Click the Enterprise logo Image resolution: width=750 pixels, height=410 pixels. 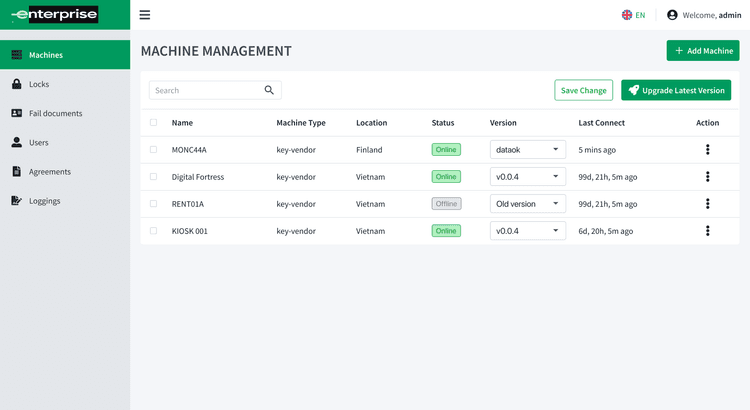55,14
